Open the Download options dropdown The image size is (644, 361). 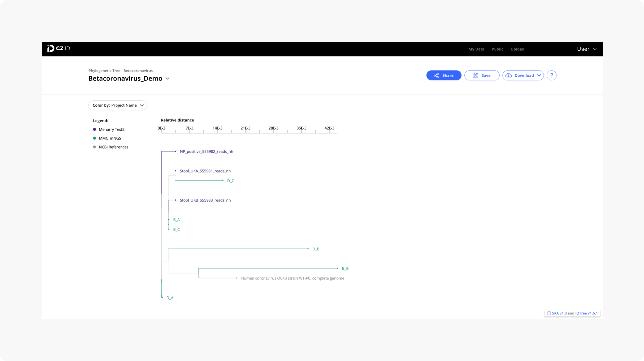[523, 75]
